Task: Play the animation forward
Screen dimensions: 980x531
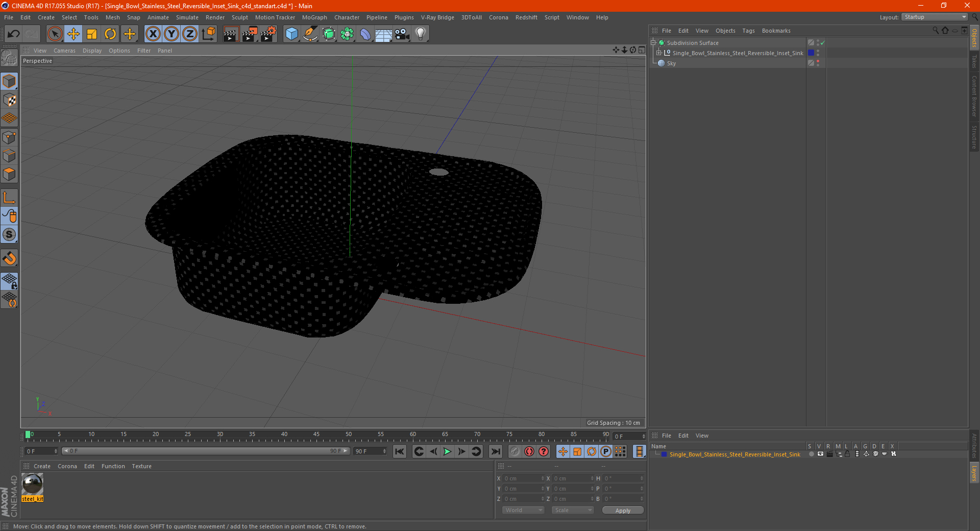Action: [x=447, y=451]
